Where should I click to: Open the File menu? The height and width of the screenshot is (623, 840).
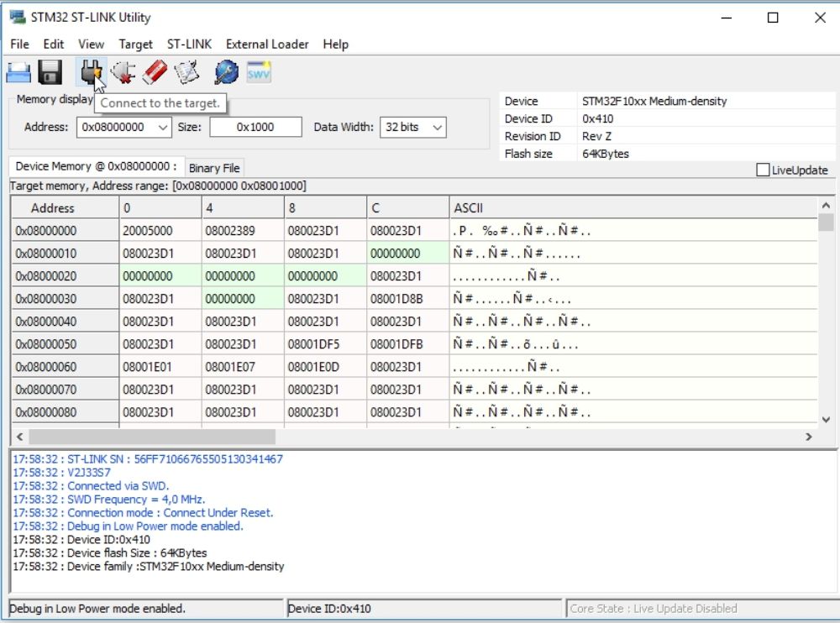tap(20, 44)
